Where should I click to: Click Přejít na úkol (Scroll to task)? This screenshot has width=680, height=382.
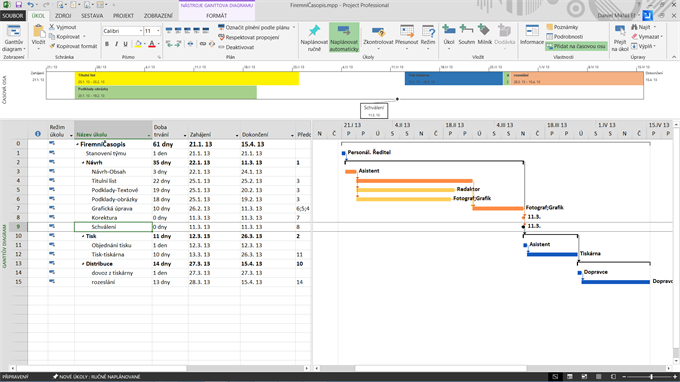(x=620, y=38)
